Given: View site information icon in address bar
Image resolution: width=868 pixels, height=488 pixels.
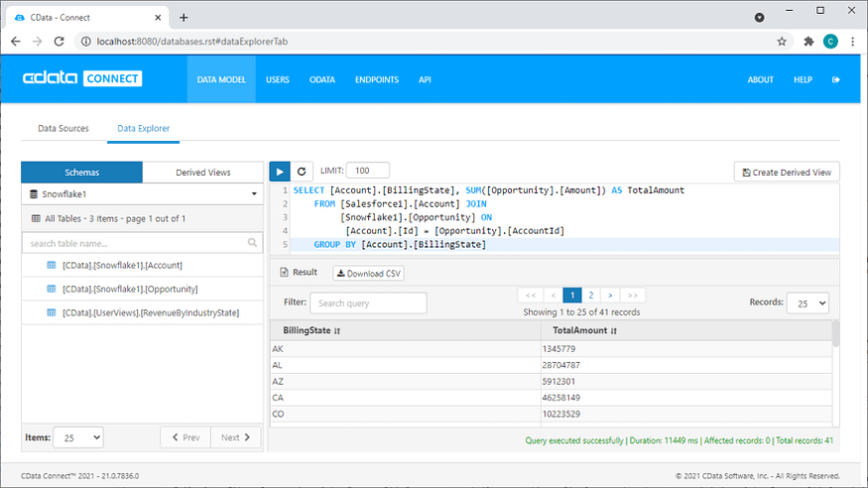Looking at the screenshot, I should pos(85,42).
